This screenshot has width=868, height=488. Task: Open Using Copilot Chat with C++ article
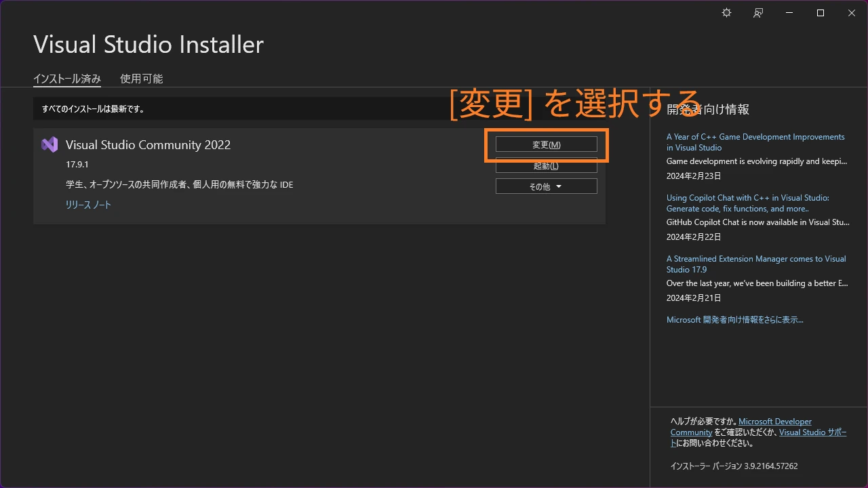coord(748,203)
